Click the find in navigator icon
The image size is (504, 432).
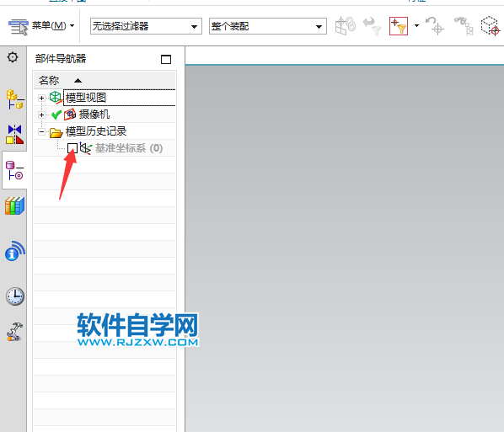(x=464, y=26)
